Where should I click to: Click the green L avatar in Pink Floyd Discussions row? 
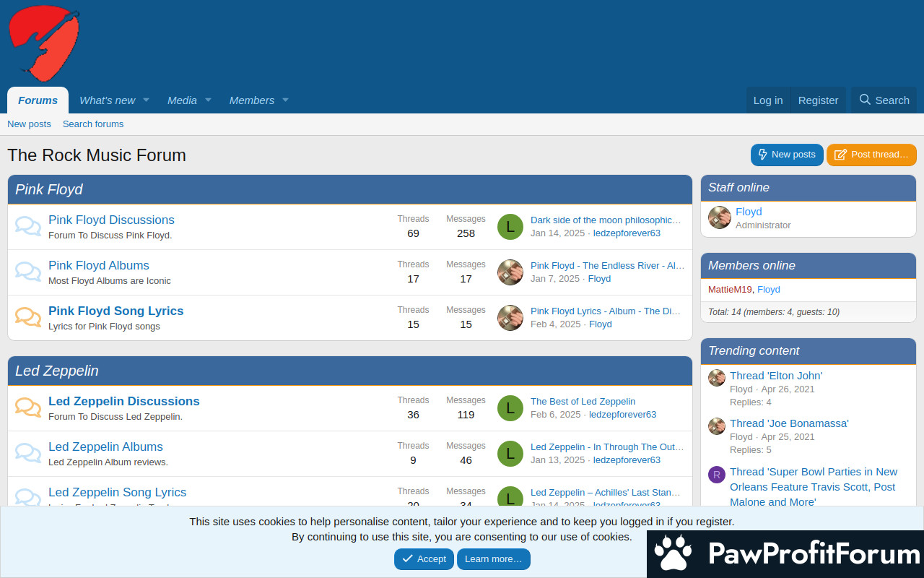510,227
